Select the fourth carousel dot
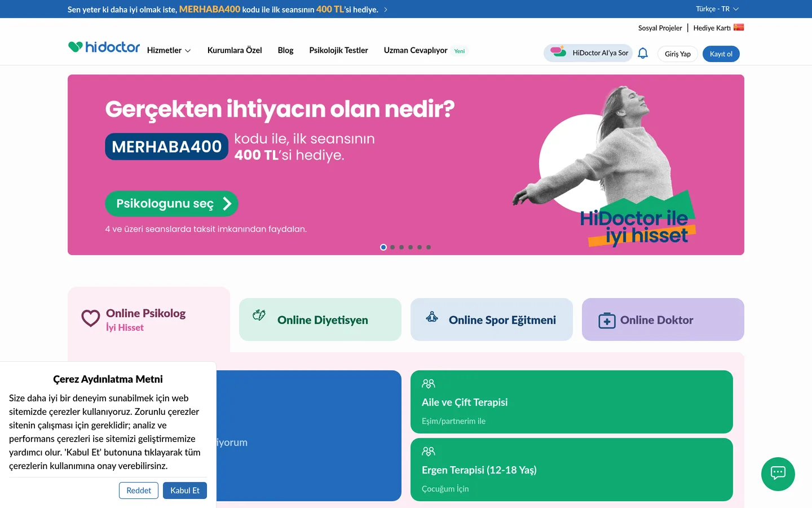The image size is (812, 508). 411,247
